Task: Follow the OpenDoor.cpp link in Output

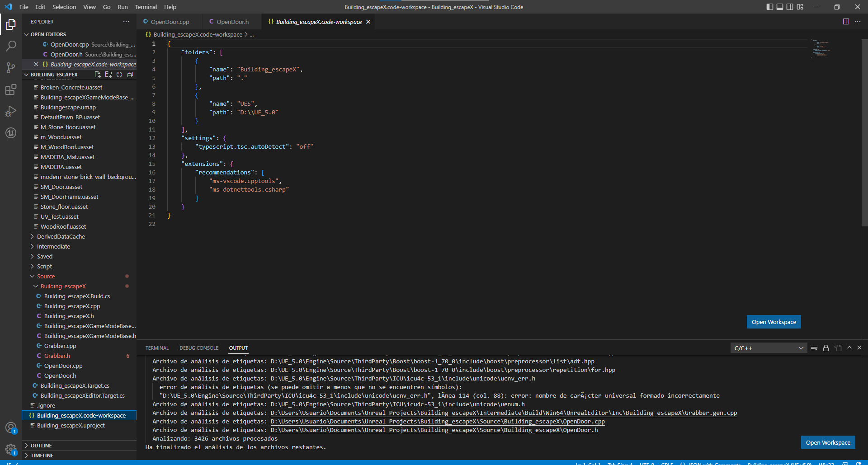Action: (x=437, y=422)
